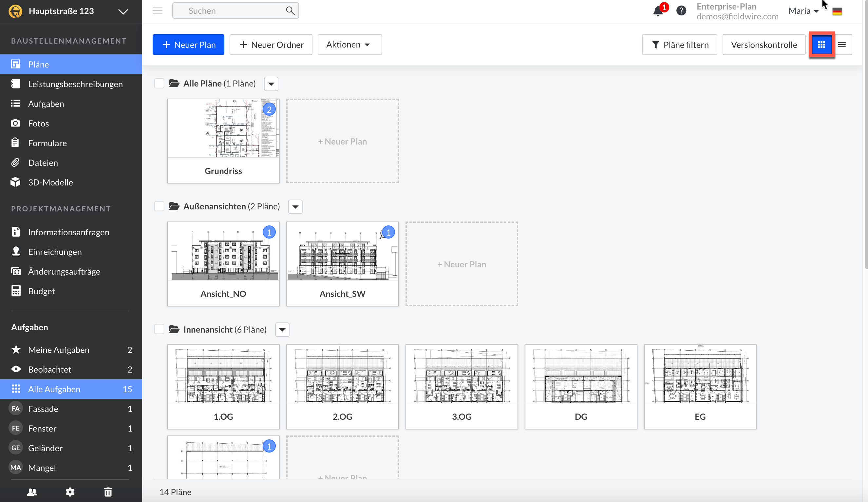Open the 3.OG plan thumbnail
The image size is (868, 502).
(462, 387)
